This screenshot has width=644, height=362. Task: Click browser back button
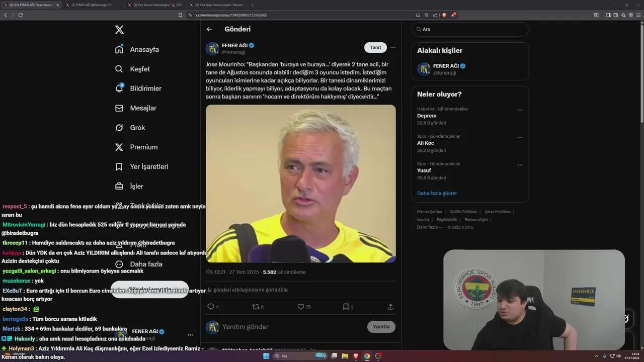[x=6, y=15]
